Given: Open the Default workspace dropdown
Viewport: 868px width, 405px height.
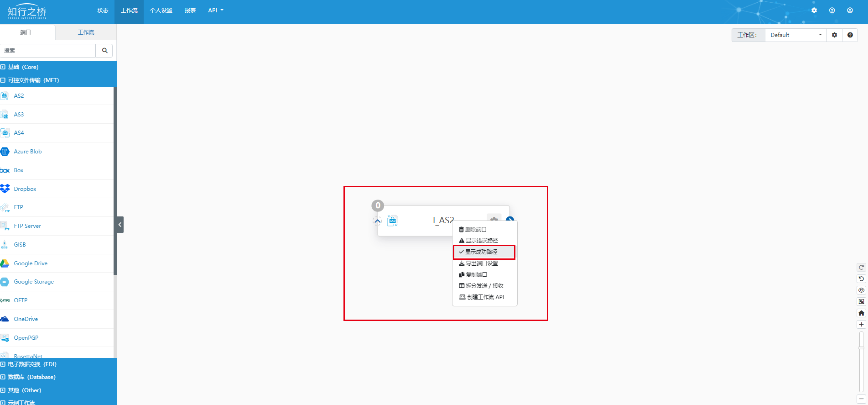Looking at the screenshot, I should click(796, 35).
